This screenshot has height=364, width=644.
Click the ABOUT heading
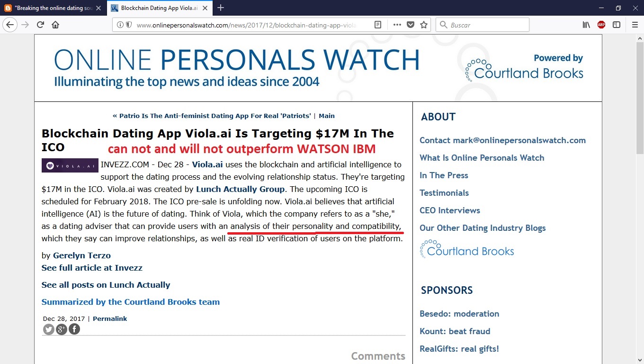(x=438, y=117)
